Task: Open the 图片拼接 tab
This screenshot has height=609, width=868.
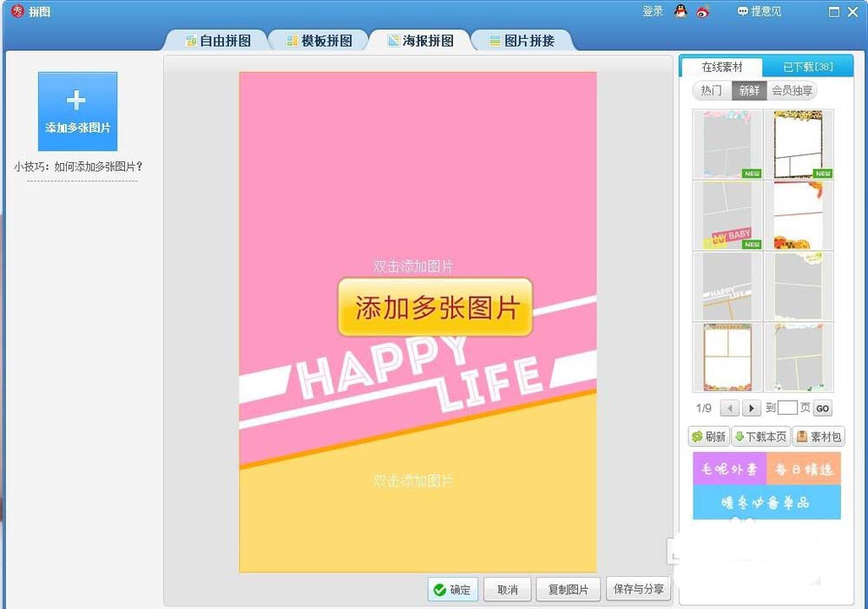Action: [522, 41]
